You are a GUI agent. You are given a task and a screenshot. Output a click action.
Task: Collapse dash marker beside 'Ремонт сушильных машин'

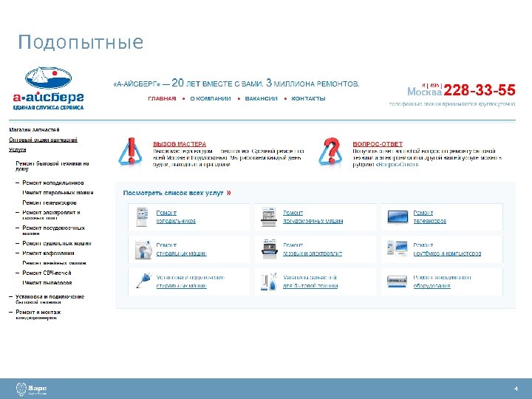point(17,243)
